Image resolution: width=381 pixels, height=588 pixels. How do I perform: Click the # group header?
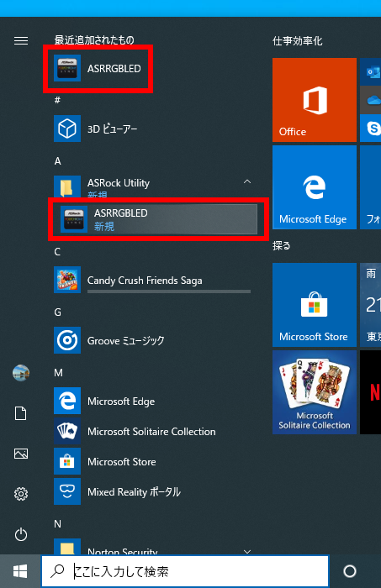click(x=57, y=100)
